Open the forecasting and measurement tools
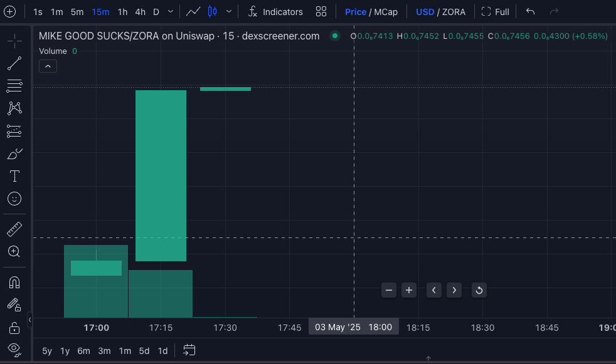616x364 pixels. (x=14, y=131)
